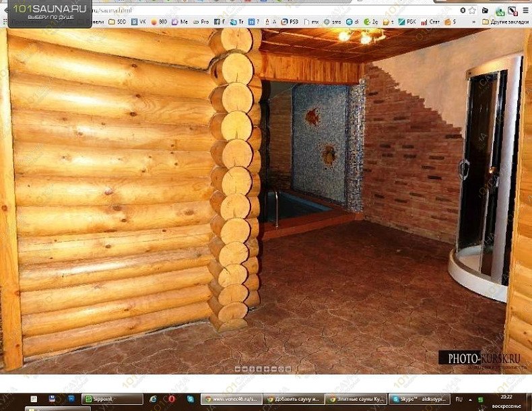Open the clock showing 20:22

506,397
